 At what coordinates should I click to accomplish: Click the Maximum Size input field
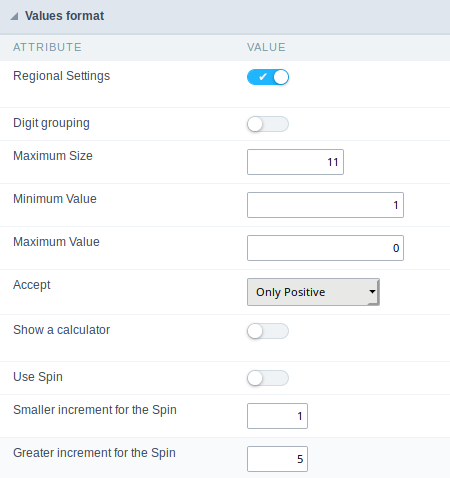295,162
